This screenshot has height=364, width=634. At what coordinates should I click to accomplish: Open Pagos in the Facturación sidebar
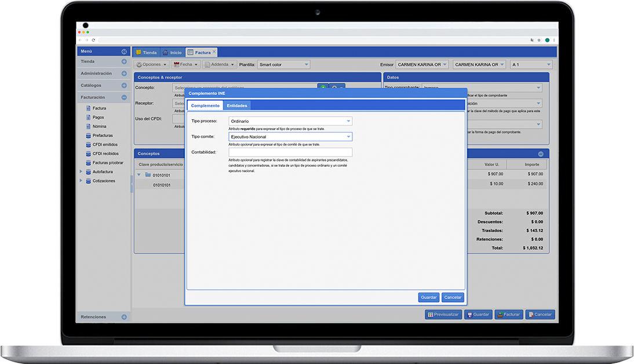tap(98, 117)
